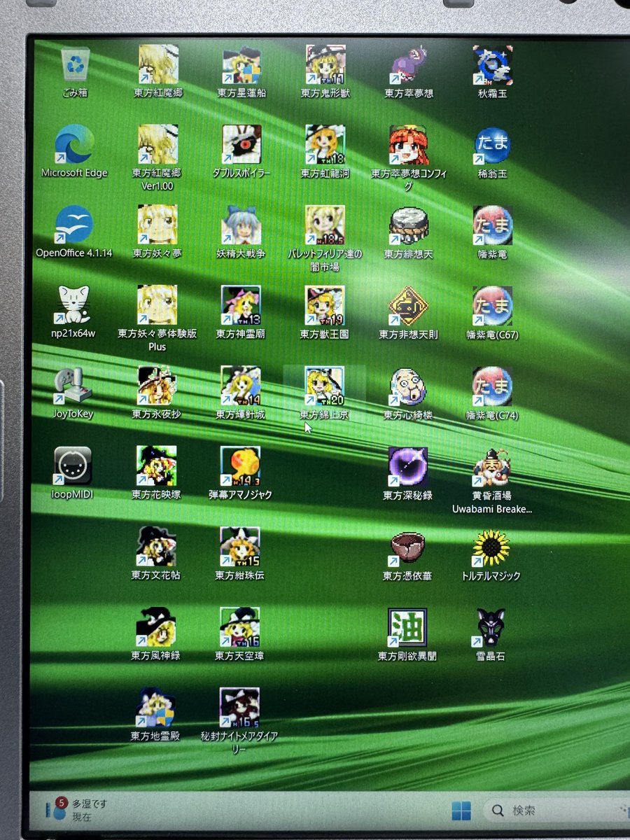Select the 東方風神録 icon

click(x=156, y=626)
